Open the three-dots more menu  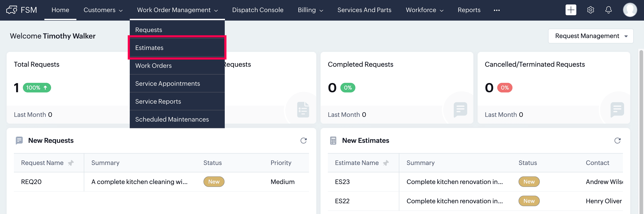click(497, 10)
